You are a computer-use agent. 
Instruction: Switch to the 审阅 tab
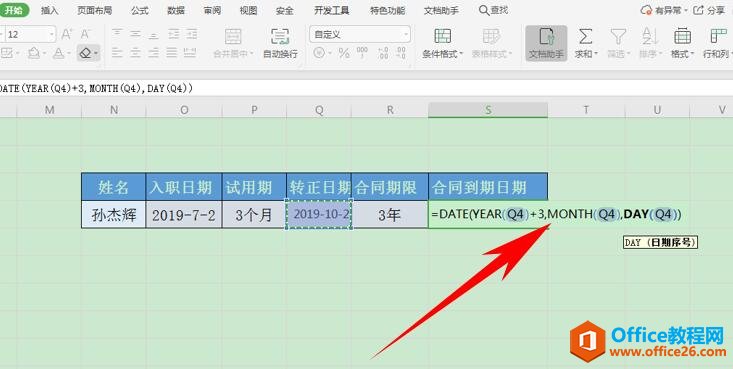[x=212, y=10]
